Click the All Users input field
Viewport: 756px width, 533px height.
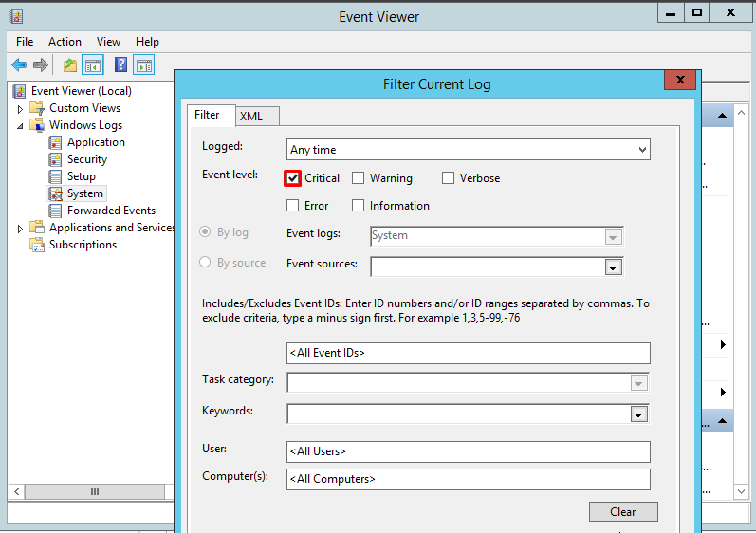click(x=469, y=451)
